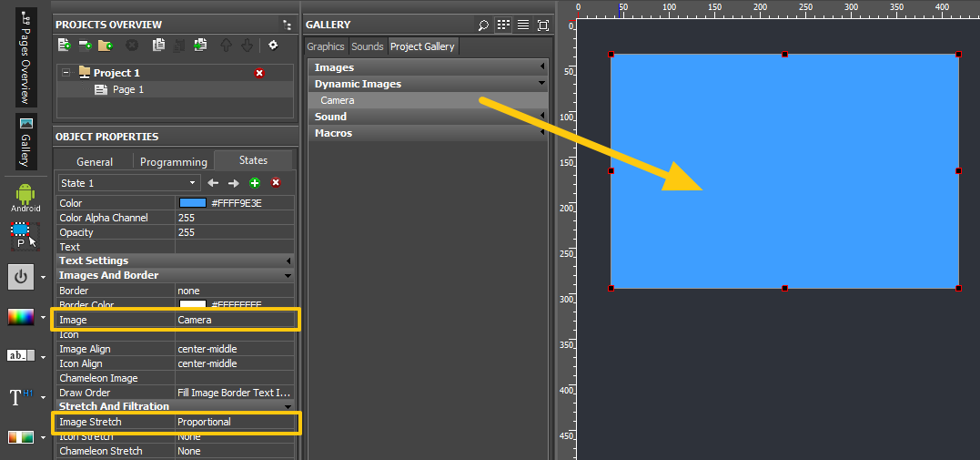Delete state with red X icon
980x460 pixels.
(x=276, y=183)
